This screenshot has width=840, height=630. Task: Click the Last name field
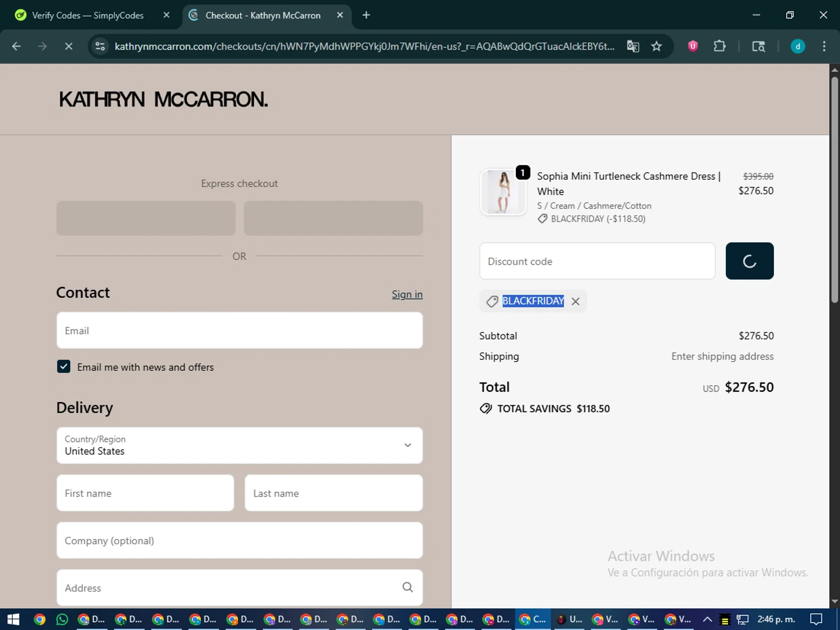(x=334, y=493)
